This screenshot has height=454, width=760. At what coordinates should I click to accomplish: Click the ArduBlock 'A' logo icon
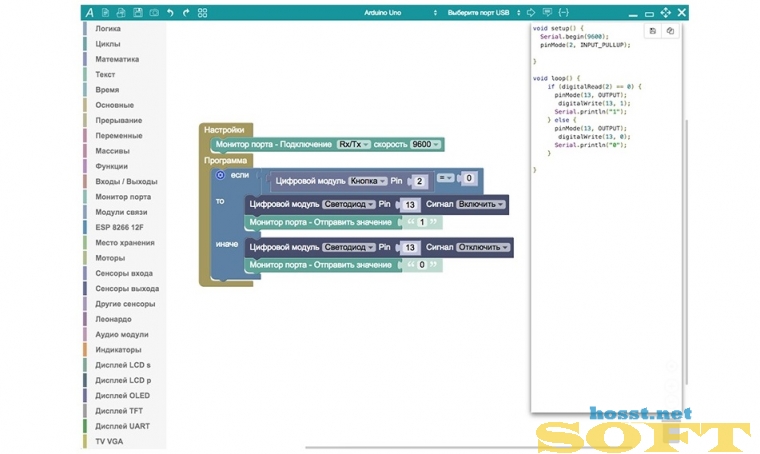click(89, 13)
